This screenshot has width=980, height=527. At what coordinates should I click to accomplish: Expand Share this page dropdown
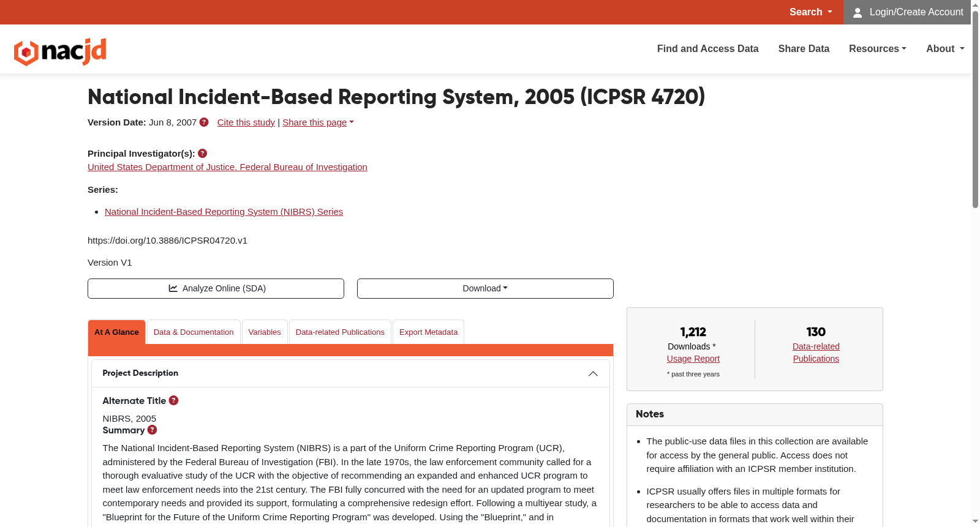click(x=318, y=122)
